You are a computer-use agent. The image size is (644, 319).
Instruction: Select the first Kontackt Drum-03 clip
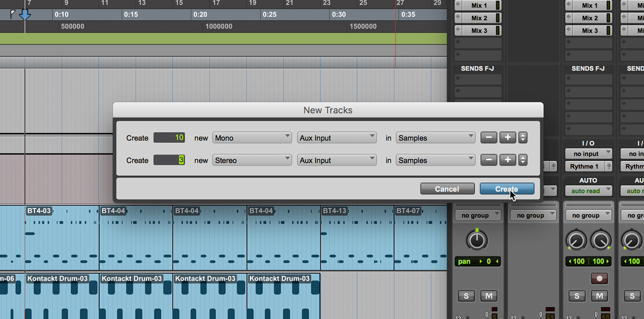pyautogui.click(x=62, y=296)
